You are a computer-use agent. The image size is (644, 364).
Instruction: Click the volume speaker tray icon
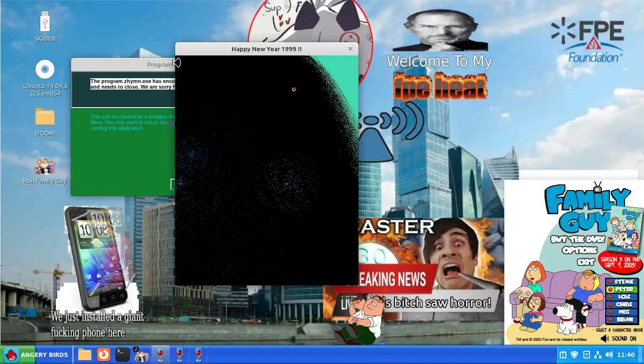(x=609, y=355)
